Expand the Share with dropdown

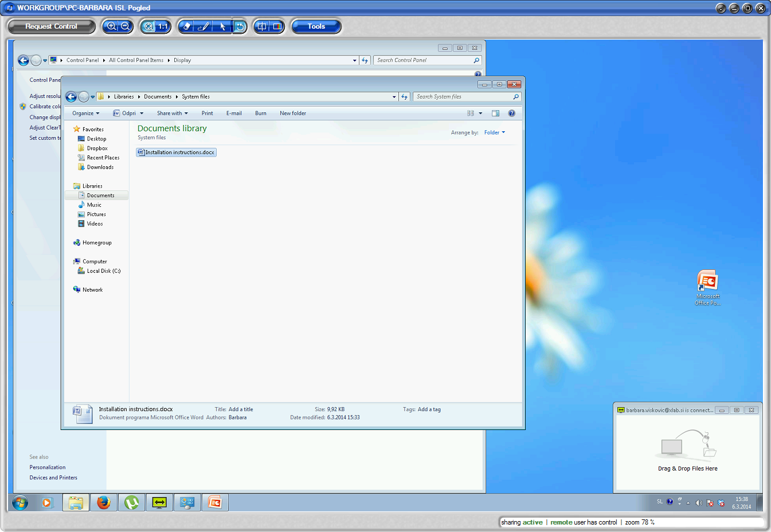click(x=172, y=113)
